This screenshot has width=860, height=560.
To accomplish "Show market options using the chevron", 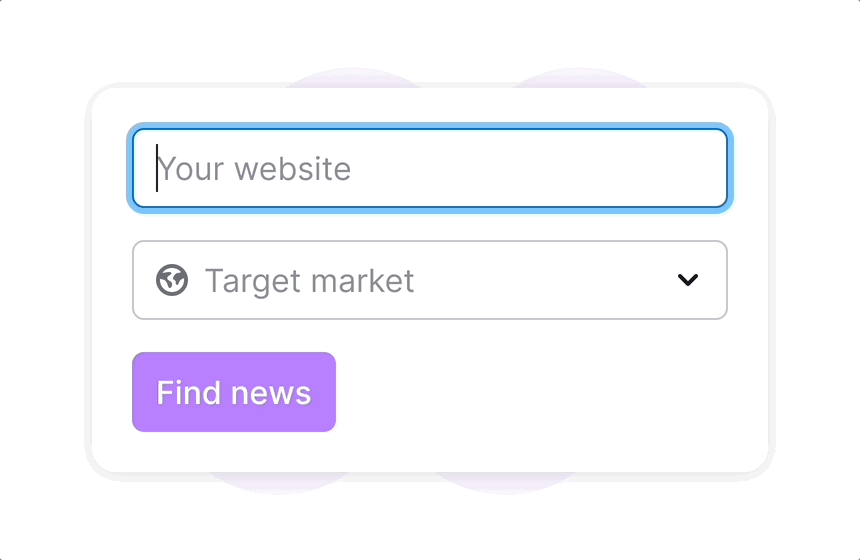I will click(x=687, y=280).
